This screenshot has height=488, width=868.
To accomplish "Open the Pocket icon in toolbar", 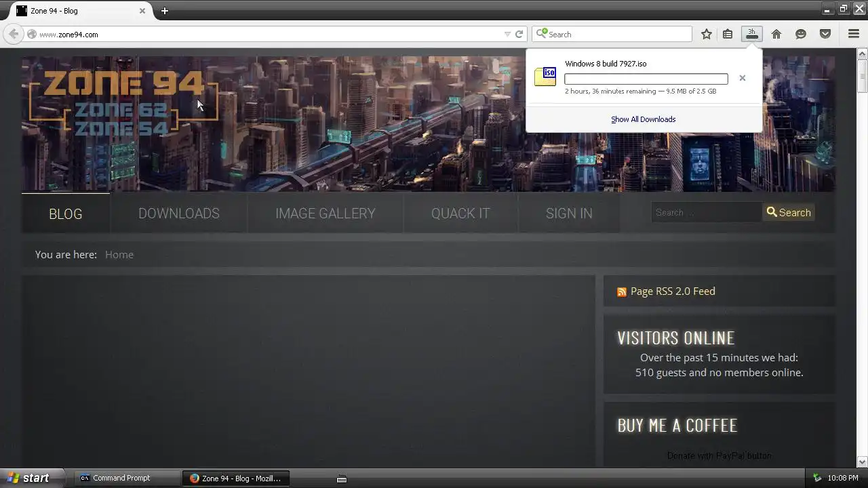I will point(825,34).
